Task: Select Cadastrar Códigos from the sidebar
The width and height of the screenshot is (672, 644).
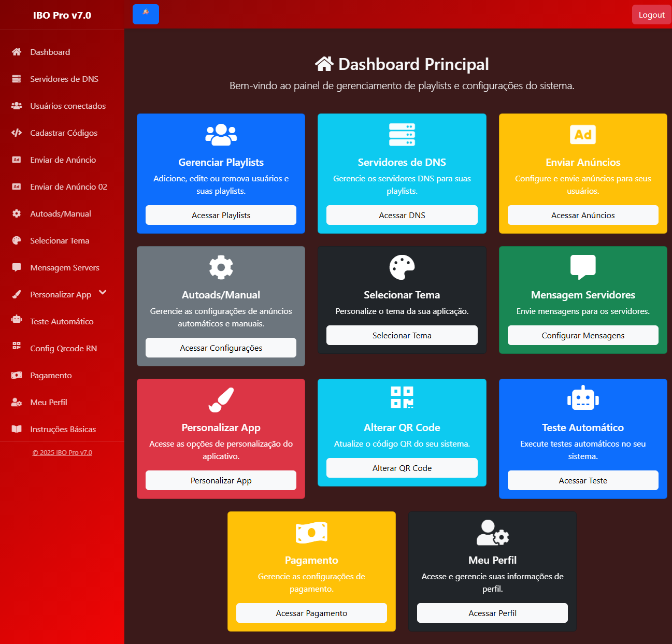Action: point(63,133)
